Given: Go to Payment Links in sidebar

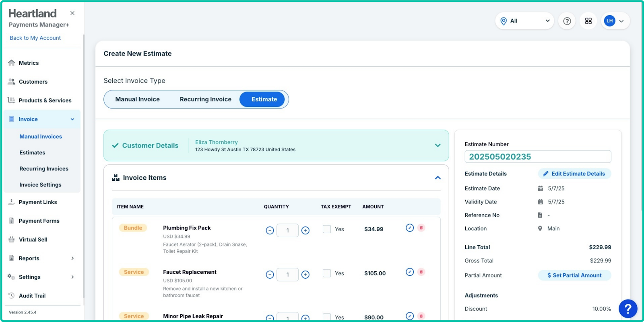Looking at the screenshot, I should click(x=38, y=202).
